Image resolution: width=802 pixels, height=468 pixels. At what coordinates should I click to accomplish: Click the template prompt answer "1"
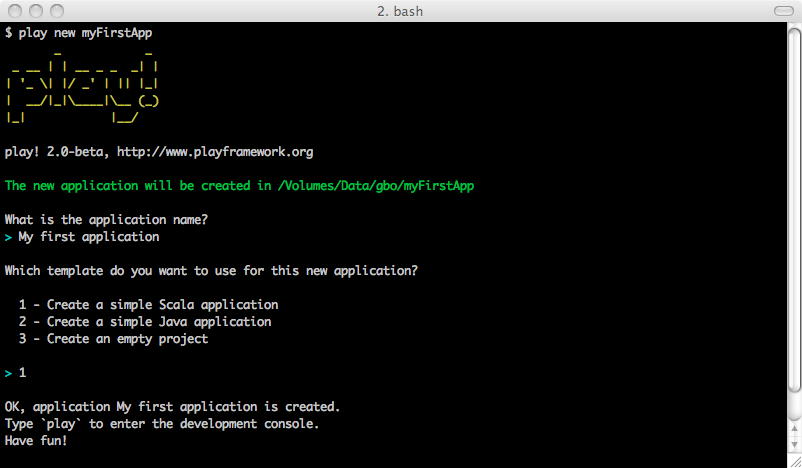point(22,373)
